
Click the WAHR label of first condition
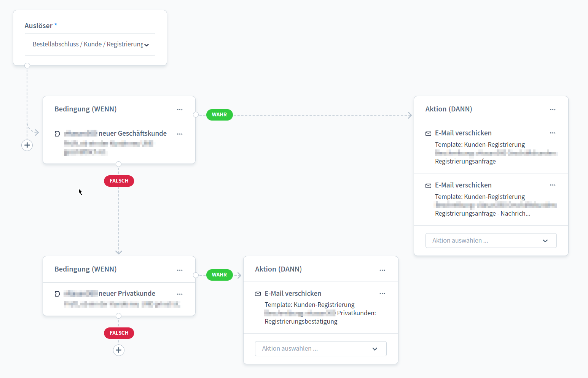[x=219, y=115]
